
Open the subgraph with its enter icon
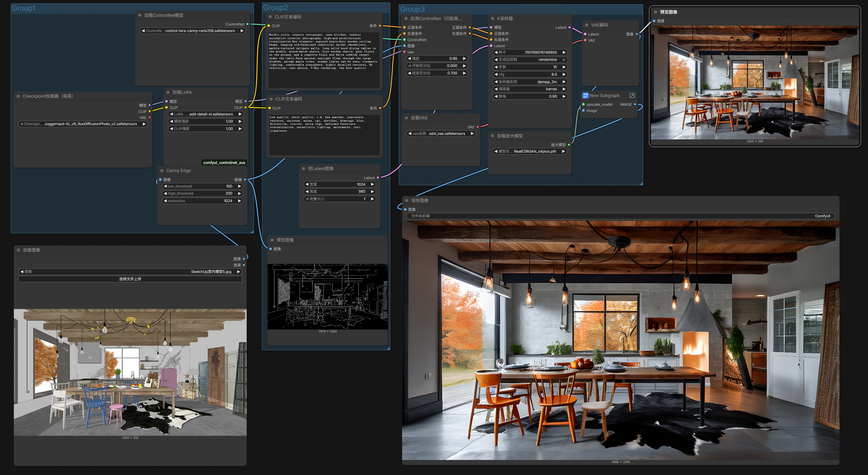point(632,96)
